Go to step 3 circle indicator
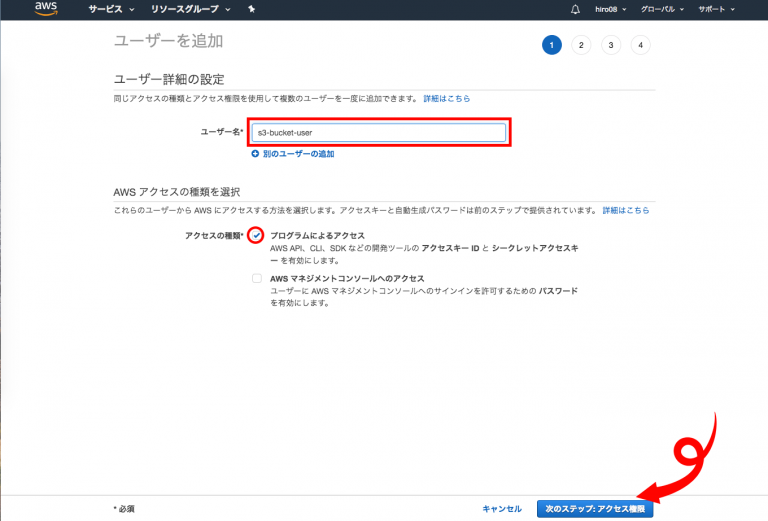 (x=611, y=45)
